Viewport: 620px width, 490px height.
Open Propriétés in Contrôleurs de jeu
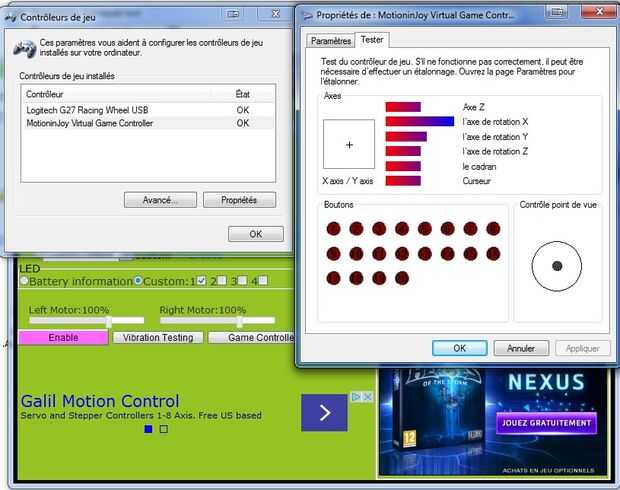(x=239, y=200)
